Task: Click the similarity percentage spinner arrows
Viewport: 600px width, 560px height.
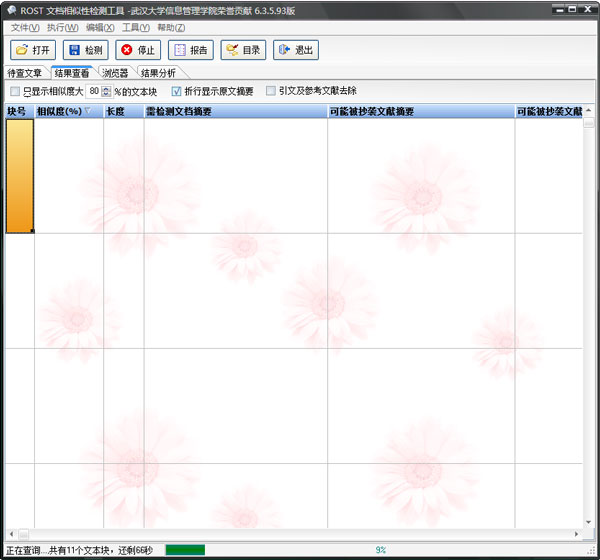Action: (x=106, y=91)
